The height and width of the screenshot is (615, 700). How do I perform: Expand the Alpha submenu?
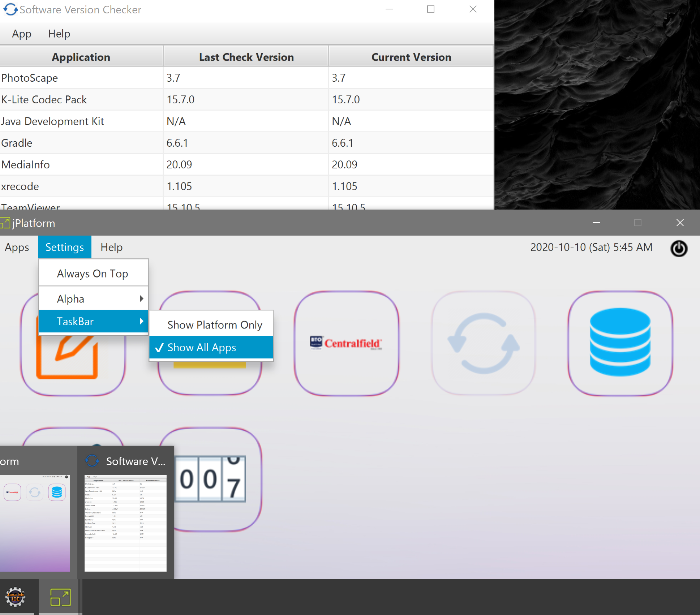pyautogui.click(x=93, y=298)
